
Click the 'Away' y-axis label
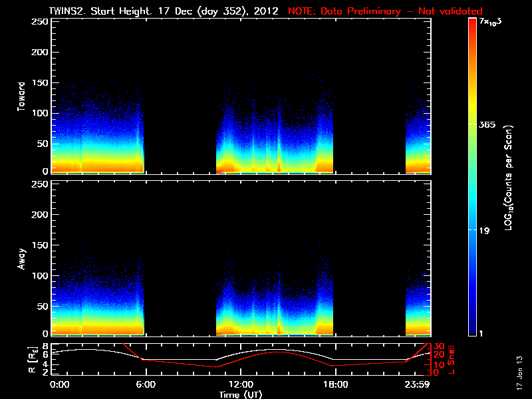22,258
